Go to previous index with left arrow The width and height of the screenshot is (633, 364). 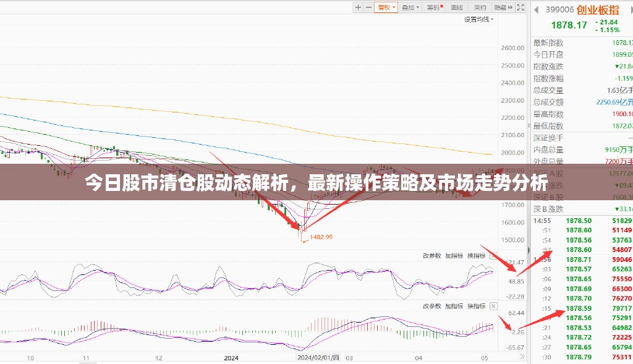click(536, 10)
